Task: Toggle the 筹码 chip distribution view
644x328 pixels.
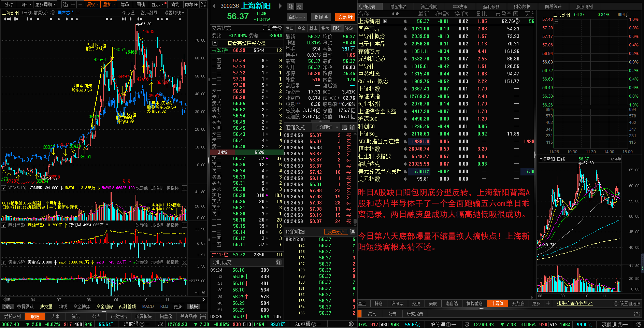Action: (125, 4)
